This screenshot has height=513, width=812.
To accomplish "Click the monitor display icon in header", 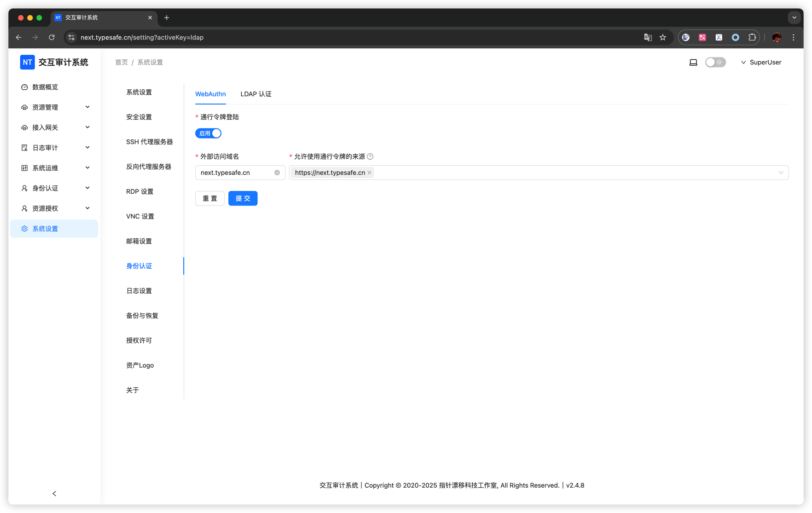I will click(x=693, y=62).
